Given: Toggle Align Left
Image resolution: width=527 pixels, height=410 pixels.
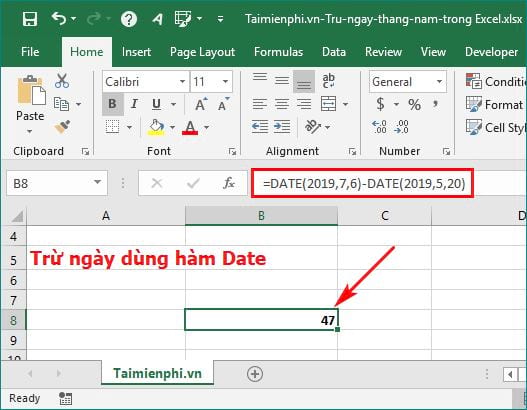Looking at the screenshot, I should click(260, 104).
